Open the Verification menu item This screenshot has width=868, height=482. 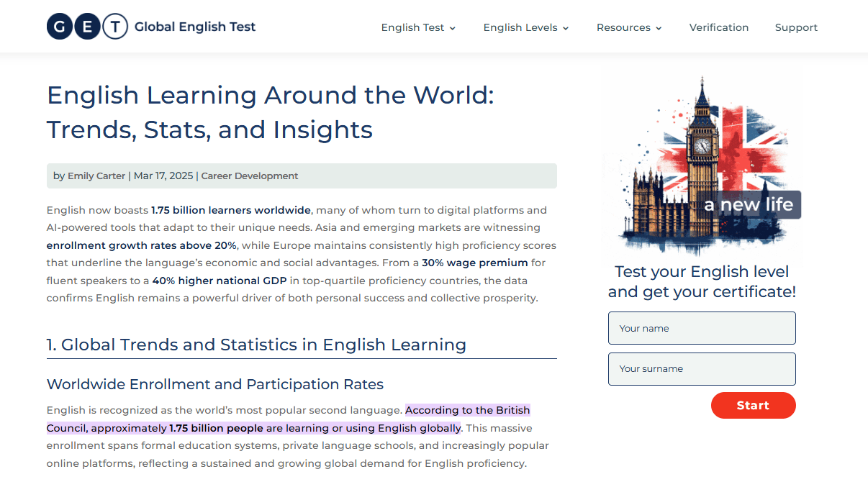719,27
